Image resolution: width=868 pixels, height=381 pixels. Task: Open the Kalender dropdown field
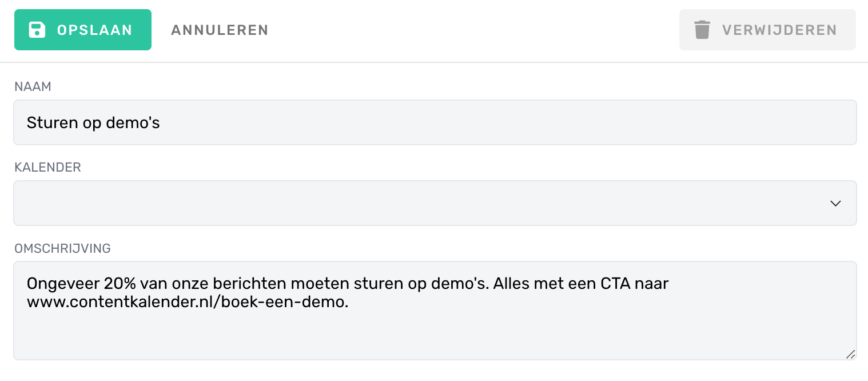[435, 203]
